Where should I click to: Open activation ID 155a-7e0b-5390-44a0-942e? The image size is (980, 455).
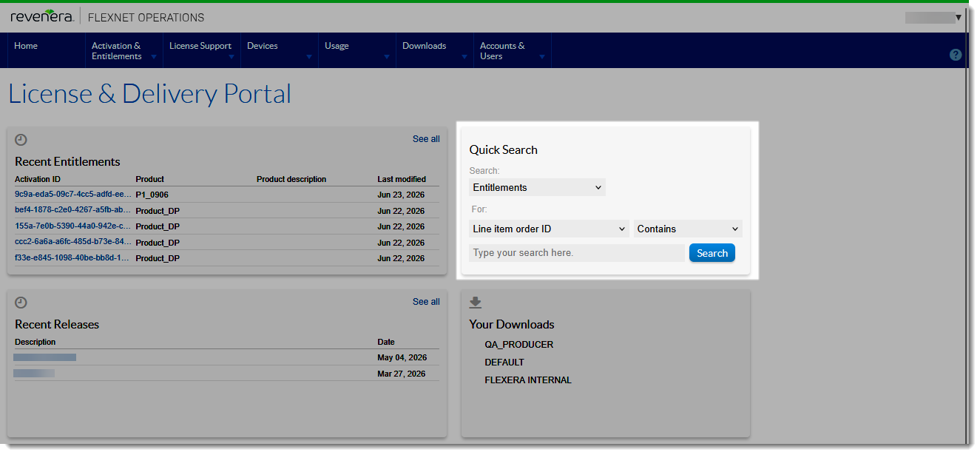point(73,226)
